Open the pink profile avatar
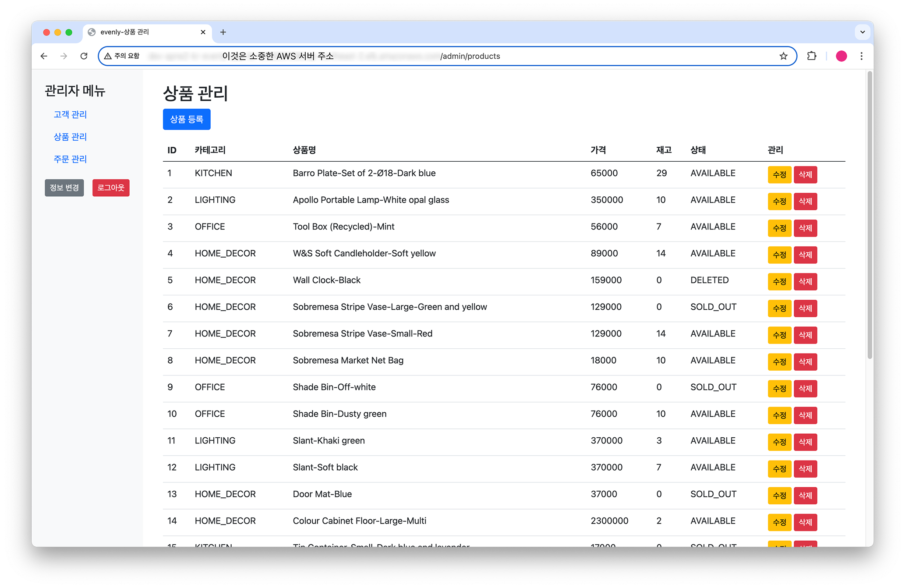Screen dimensions: 905x588 [x=841, y=56]
